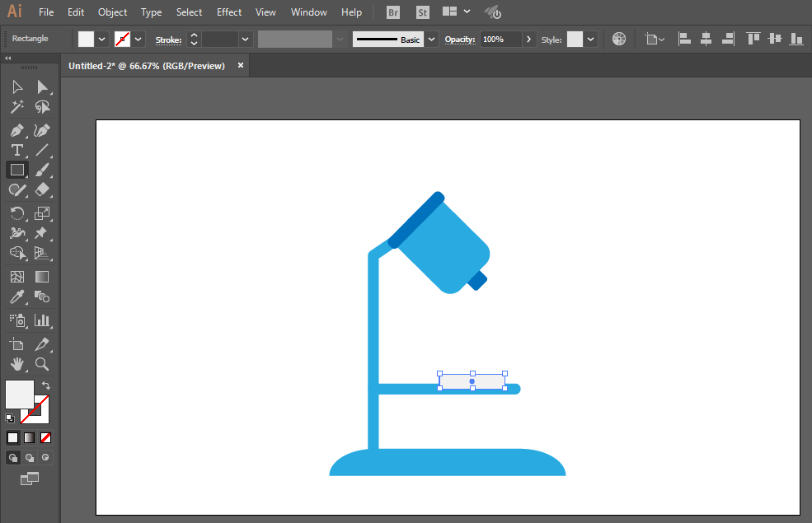Enable Draw Normal mode

(13, 457)
